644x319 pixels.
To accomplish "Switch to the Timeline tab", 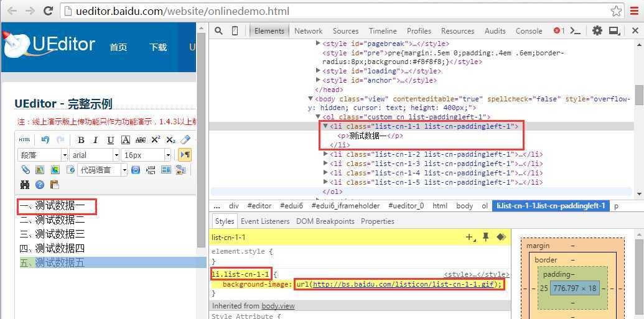I will [x=383, y=31].
